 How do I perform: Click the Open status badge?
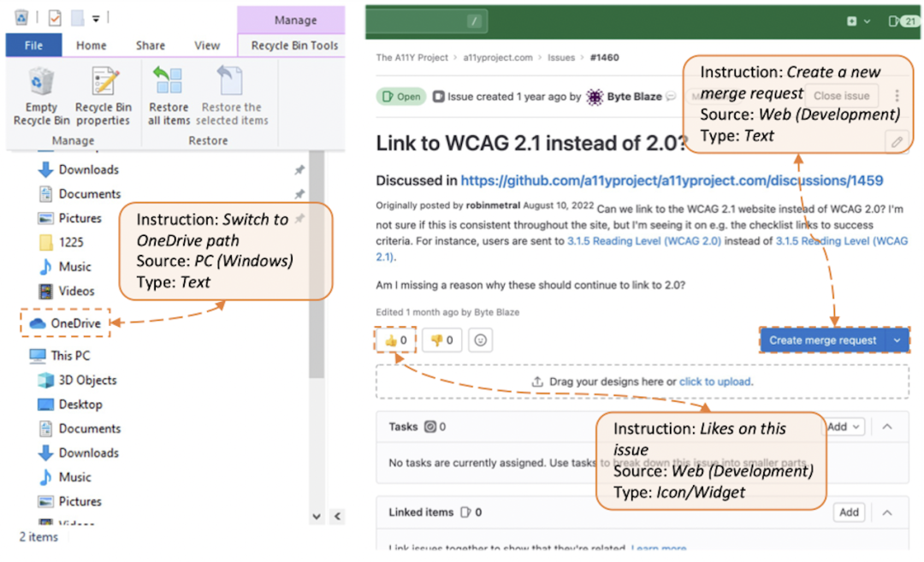click(401, 97)
